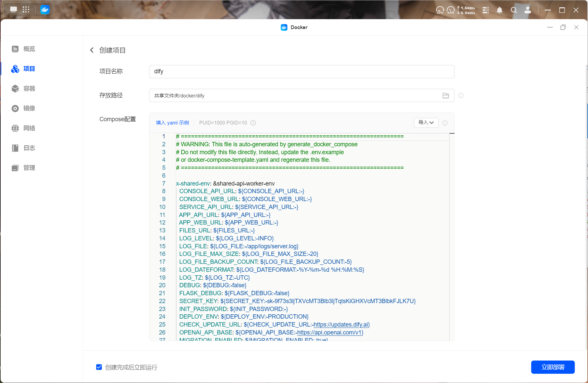Click the SECRET_KEY line in editor
This screenshot has width=588, height=383.
tap(297, 301)
